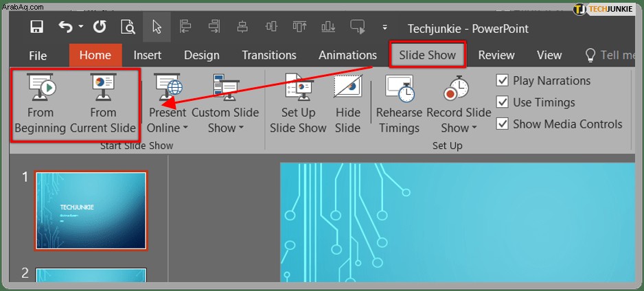Start slide show From Beginning
Screen dimensions: 644x291
[x=41, y=104]
